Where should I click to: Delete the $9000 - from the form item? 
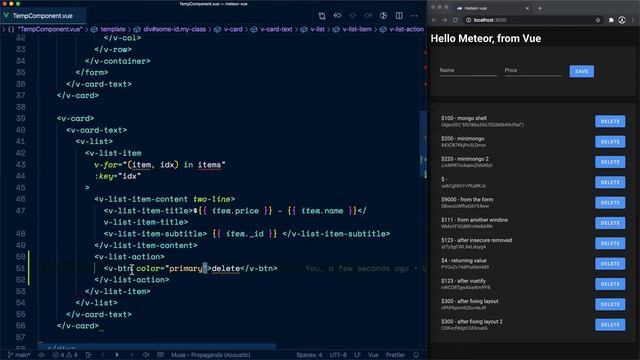pos(610,202)
